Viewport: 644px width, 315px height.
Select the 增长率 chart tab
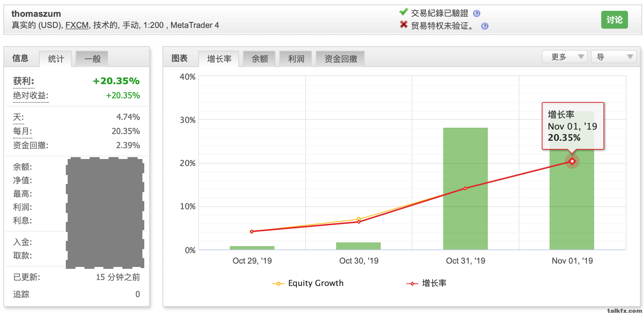coord(219,59)
